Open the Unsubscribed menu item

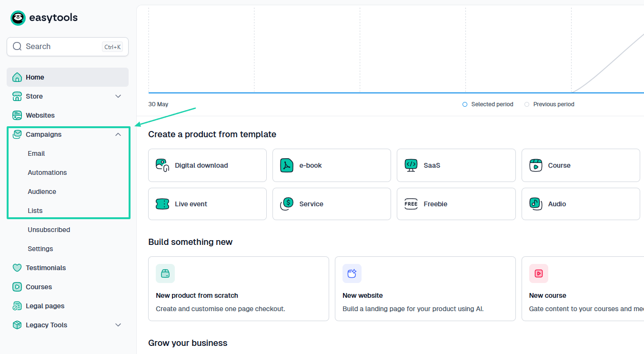click(x=49, y=230)
